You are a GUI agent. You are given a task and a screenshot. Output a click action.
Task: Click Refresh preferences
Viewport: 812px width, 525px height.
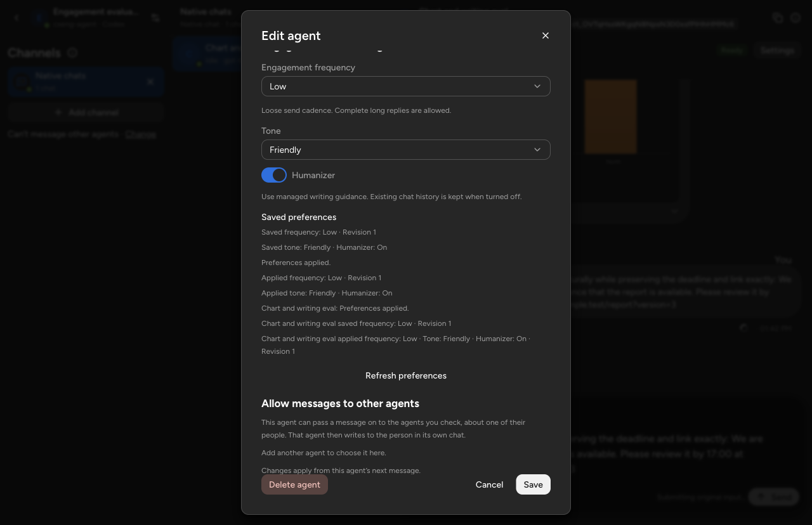coord(406,375)
